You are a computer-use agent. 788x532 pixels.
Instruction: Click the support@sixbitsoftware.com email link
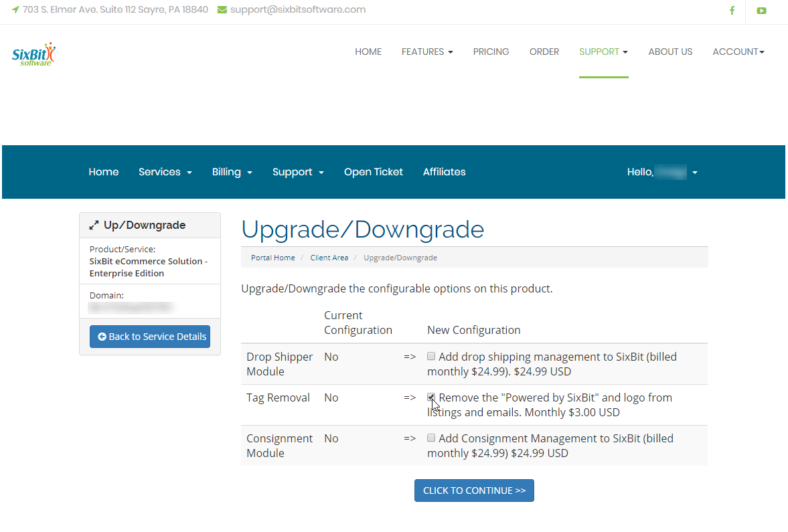pos(298,9)
